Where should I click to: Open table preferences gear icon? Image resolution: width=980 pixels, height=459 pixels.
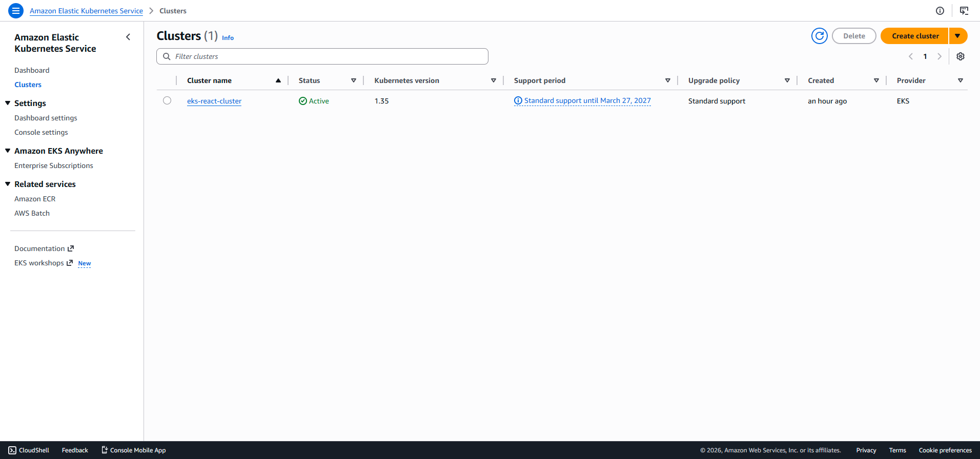click(x=961, y=56)
